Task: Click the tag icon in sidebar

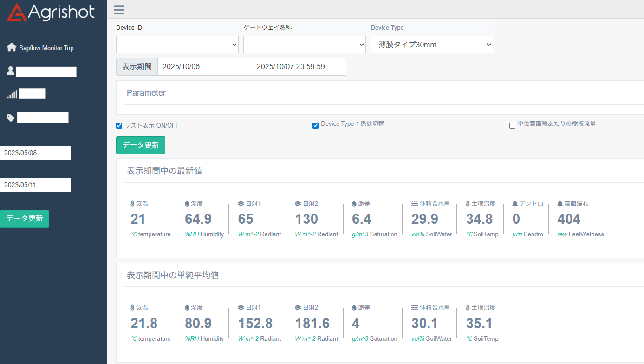Action: click(x=11, y=118)
